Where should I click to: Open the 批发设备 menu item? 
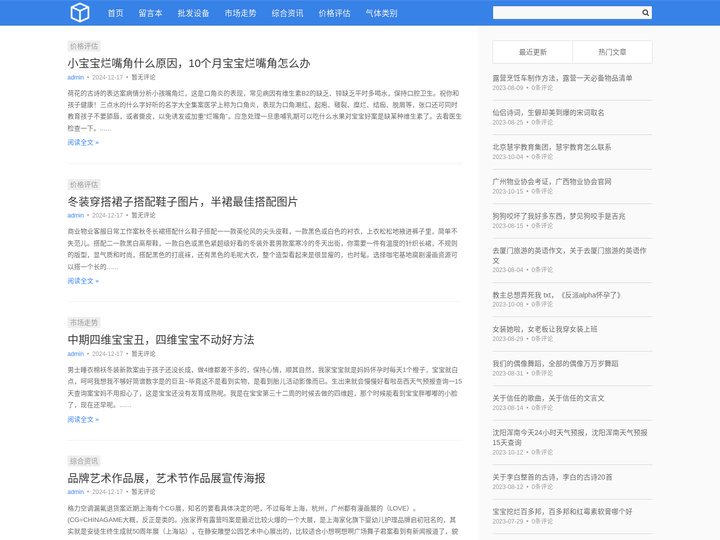pyautogui.click(x=193, y=13)
